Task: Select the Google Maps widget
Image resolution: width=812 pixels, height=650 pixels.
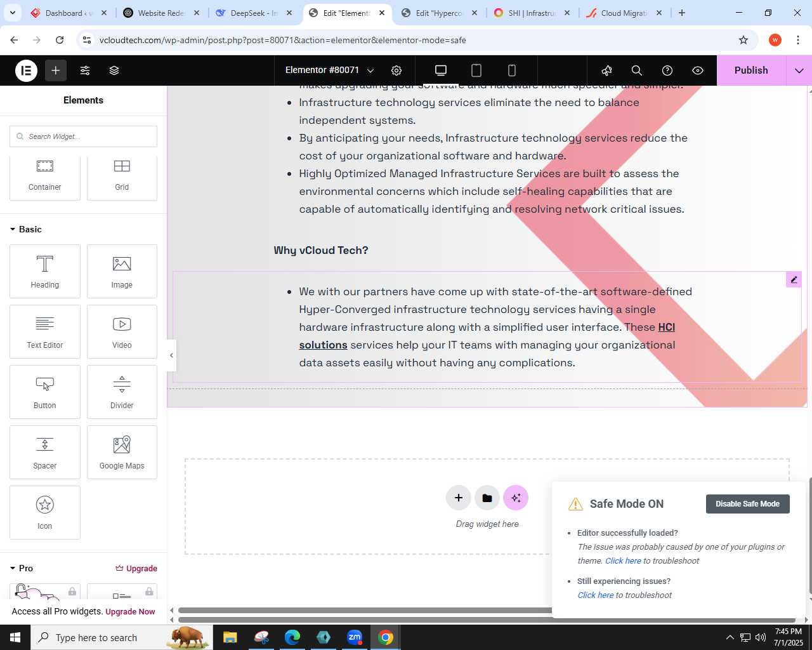Action: coord(122,452)
